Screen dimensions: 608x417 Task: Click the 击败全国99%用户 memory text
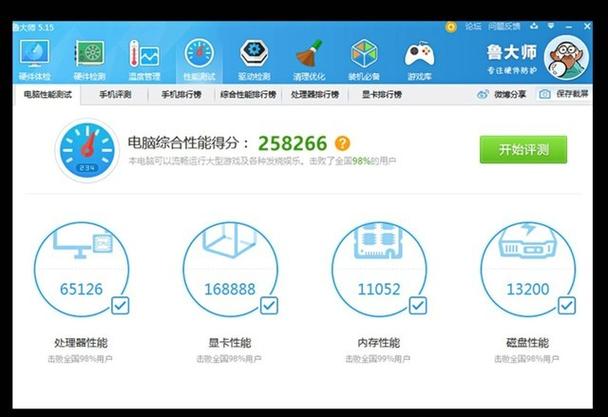(378, 359)
